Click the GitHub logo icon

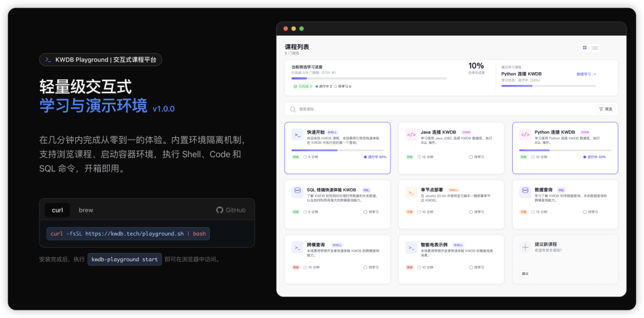pos(219,210)
